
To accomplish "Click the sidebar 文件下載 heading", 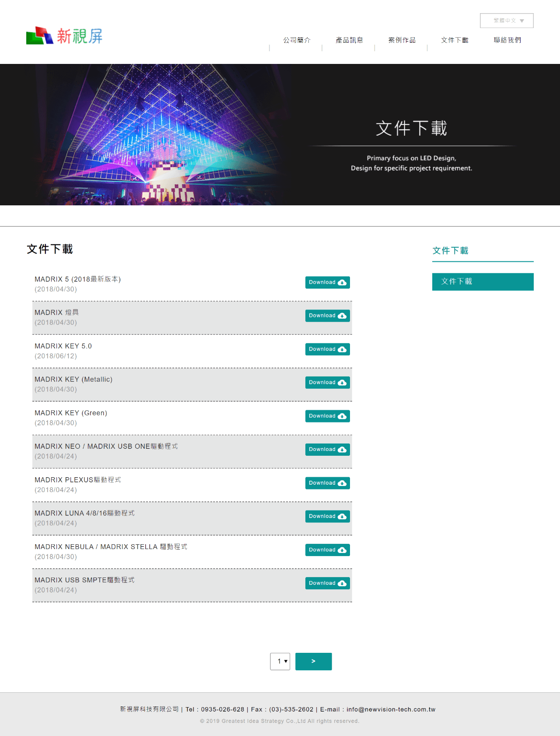I will click(x=450, y=251).
